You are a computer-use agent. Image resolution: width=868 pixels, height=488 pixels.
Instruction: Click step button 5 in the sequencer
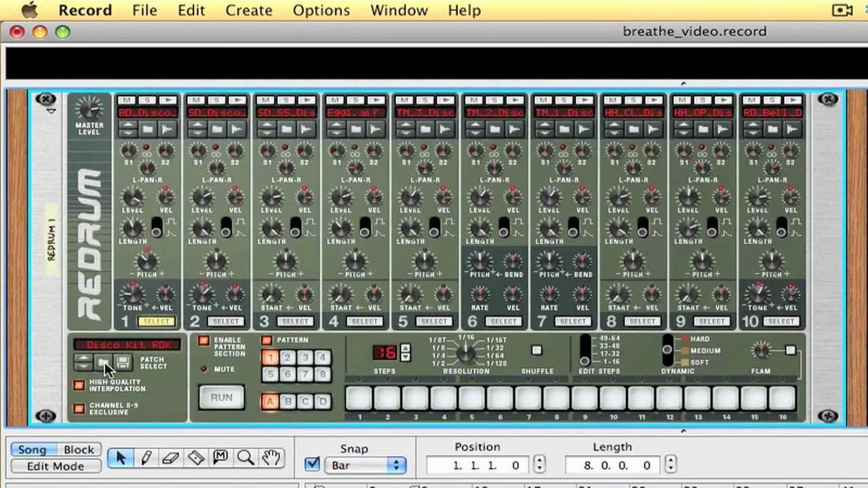(473, 398)
